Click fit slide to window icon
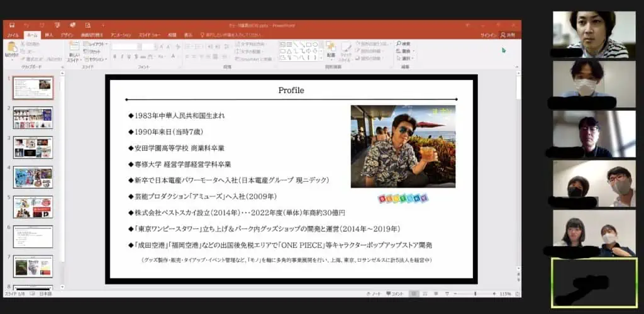The image size is (644, 314). [518, 294]
